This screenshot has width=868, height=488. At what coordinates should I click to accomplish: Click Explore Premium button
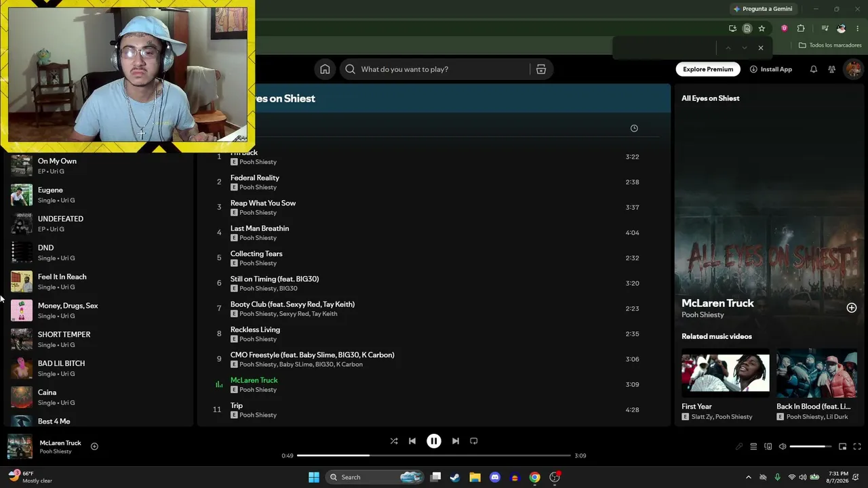[x=708, y=69]
